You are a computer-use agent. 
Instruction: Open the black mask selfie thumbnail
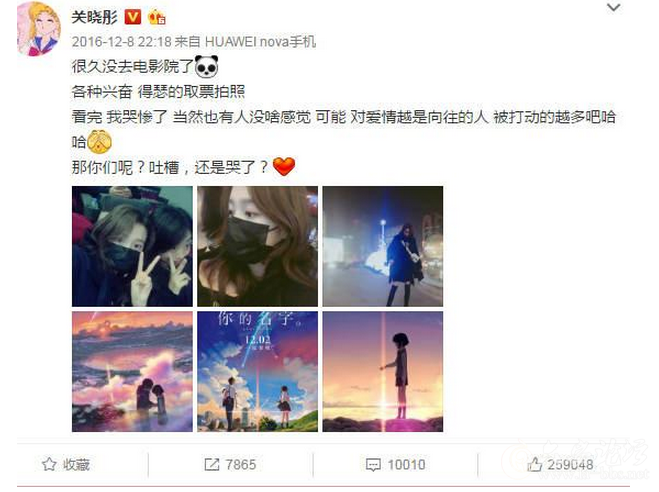pos(258,246)
